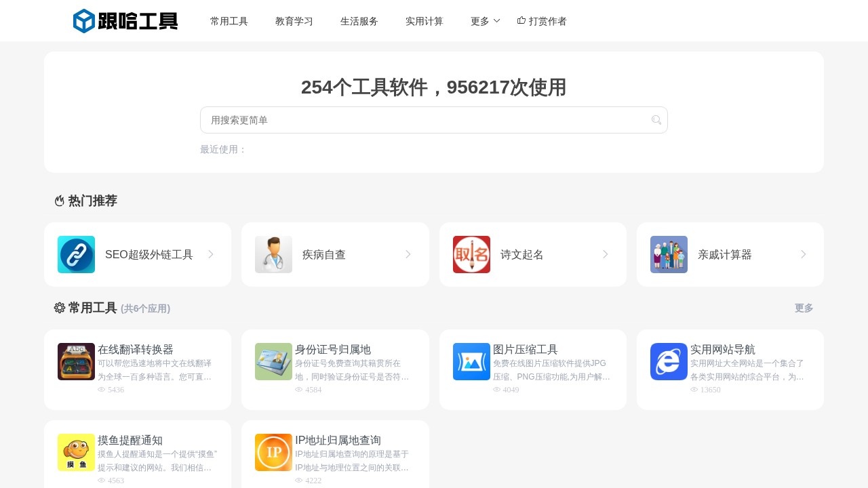The width and height of the screenshot is (868, 488).
Task: Open 更多 link beside 常用工具 section
Action: click(804, 308)
